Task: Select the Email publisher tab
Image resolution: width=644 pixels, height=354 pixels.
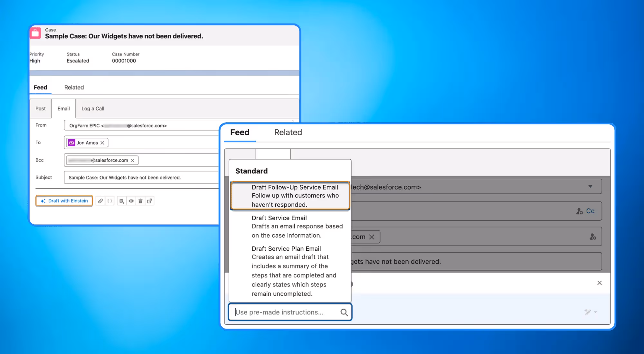Action: click(63, 108)
